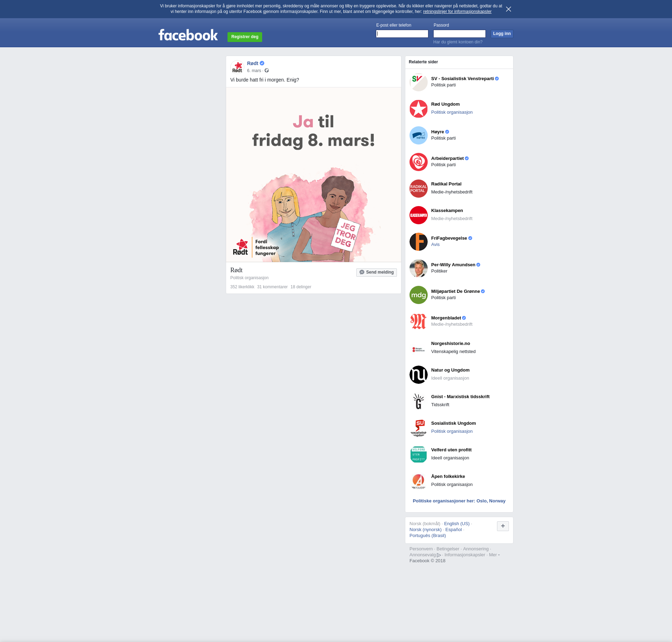Open FriFagbevegelse logo icon
672x642 pixels.
pyautogui.click(x=419, y=242)
